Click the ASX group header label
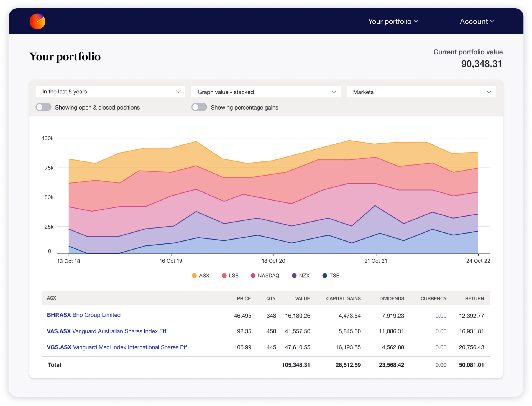The image size is (532, 406). 52,298
